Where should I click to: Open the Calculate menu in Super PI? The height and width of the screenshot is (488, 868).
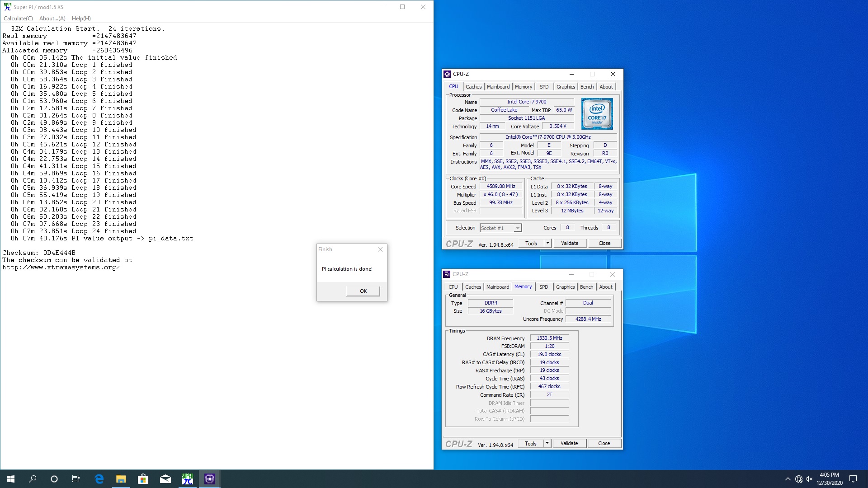[x=18, y=19]
